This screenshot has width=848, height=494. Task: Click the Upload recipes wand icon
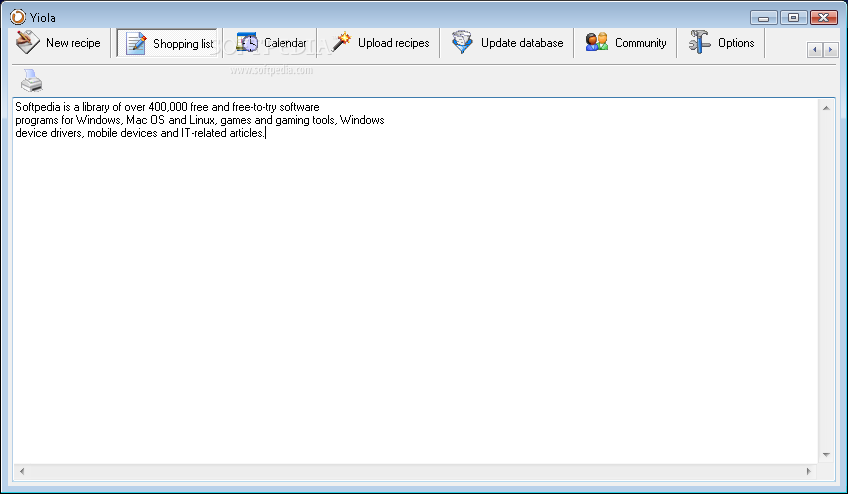pyautogui.click(x=341, y=42)
